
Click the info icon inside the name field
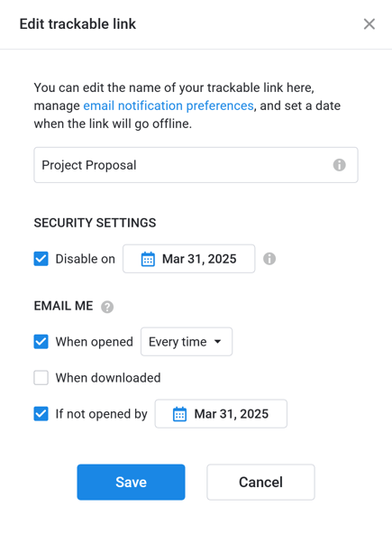[x=339, y=165]
